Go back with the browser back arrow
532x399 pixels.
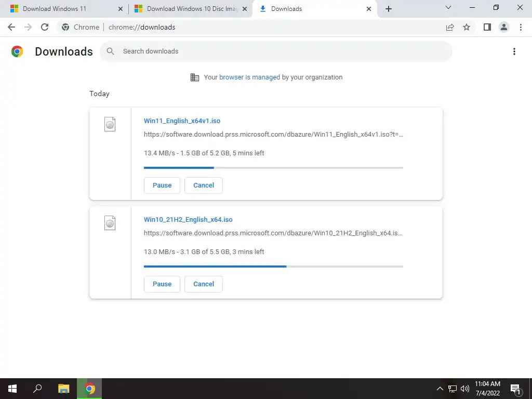coord(11,27)
